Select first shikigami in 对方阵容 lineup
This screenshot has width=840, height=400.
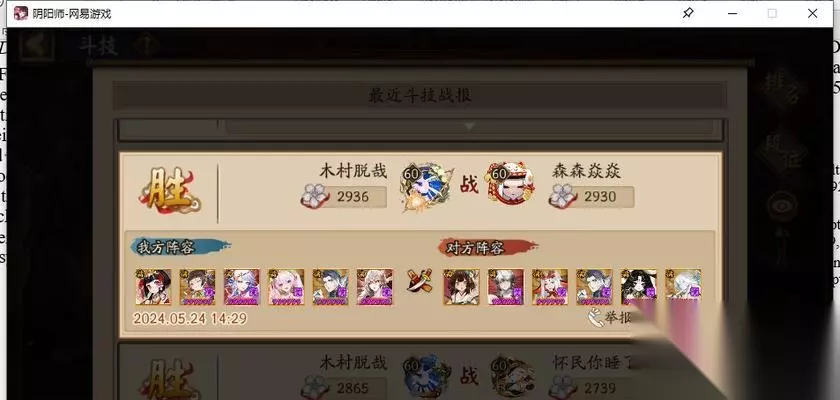click(461, 287)
